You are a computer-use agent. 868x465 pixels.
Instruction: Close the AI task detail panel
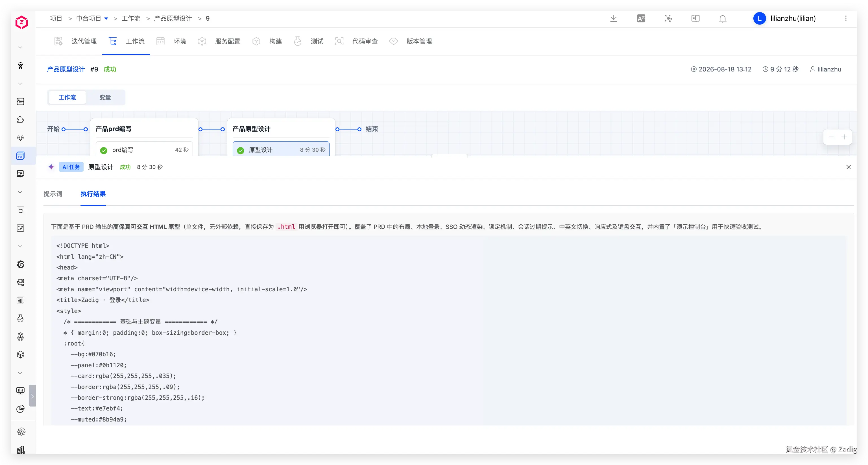click(849, 167)
